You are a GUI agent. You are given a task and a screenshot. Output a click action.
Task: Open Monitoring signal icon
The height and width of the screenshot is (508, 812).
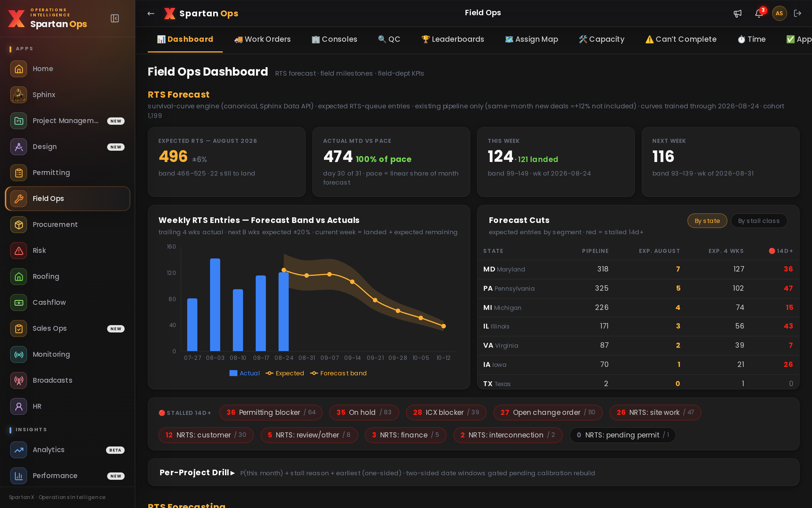click(19, 354)
